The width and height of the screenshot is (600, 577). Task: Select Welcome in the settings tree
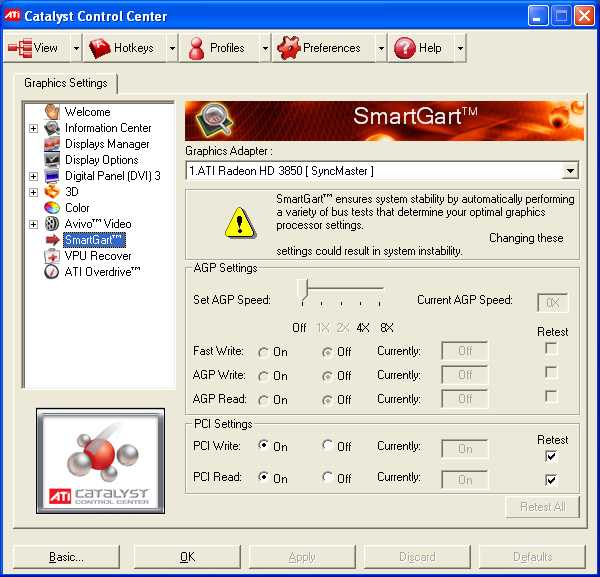pos(88,112)
